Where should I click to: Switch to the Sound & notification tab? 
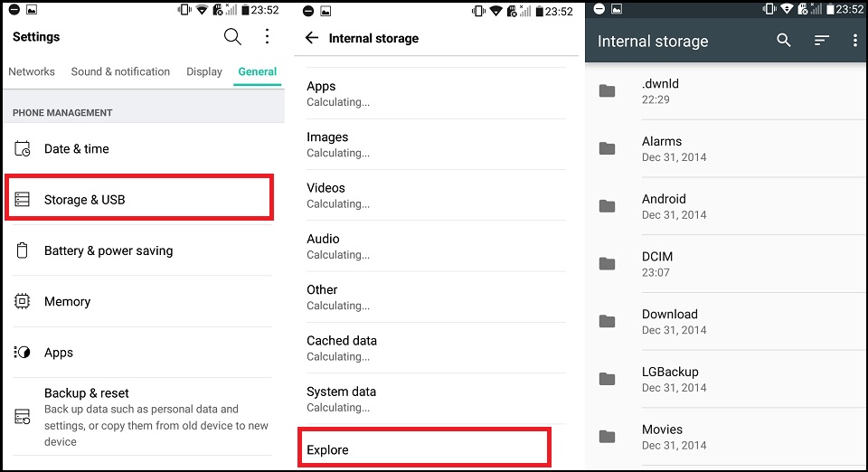[x=120, y=71]
